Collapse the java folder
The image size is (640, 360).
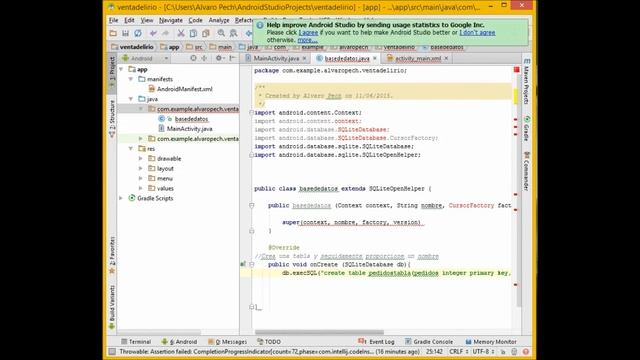[131, 99]
